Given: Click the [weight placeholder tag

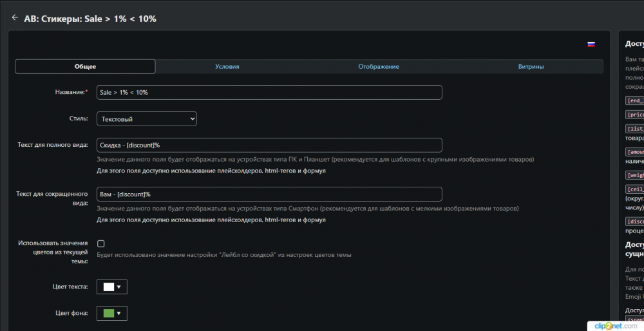Looking at the screenshot, I should [634, 175].
